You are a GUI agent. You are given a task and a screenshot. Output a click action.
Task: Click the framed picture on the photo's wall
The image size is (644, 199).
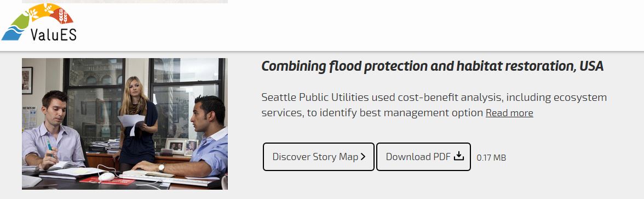click(x=27, y=80)
